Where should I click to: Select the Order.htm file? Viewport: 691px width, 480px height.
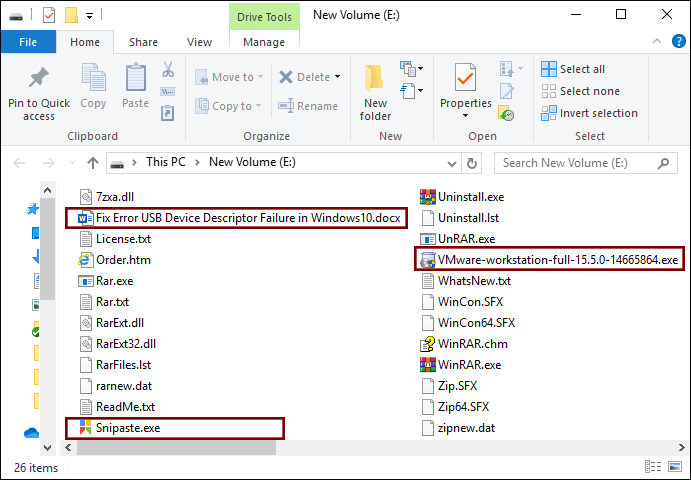tap(115, 260)
